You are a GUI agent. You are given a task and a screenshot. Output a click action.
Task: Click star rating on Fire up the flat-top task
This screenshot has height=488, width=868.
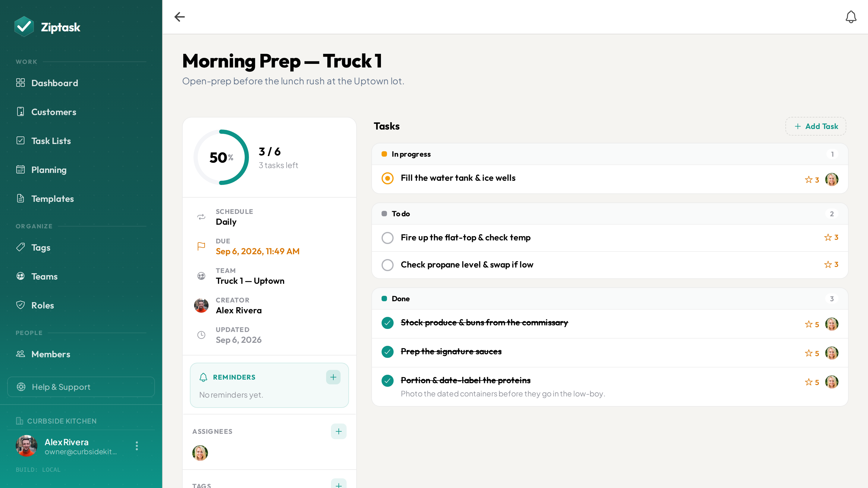pos(831,237)
